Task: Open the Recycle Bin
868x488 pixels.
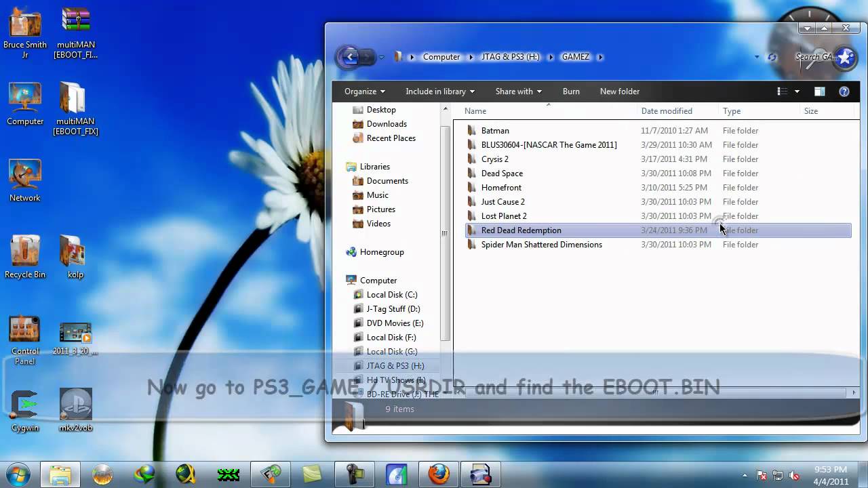Action: (x=25, y=258)
